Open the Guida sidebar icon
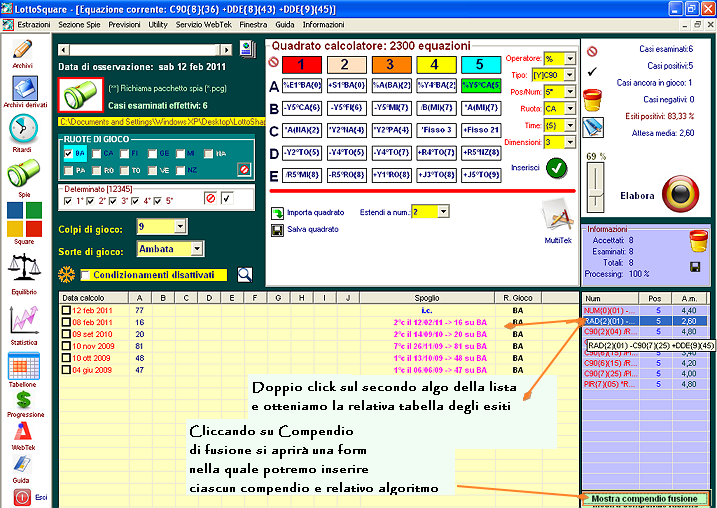This screenshot has height=508, width=717. click(x=21, y=464)
